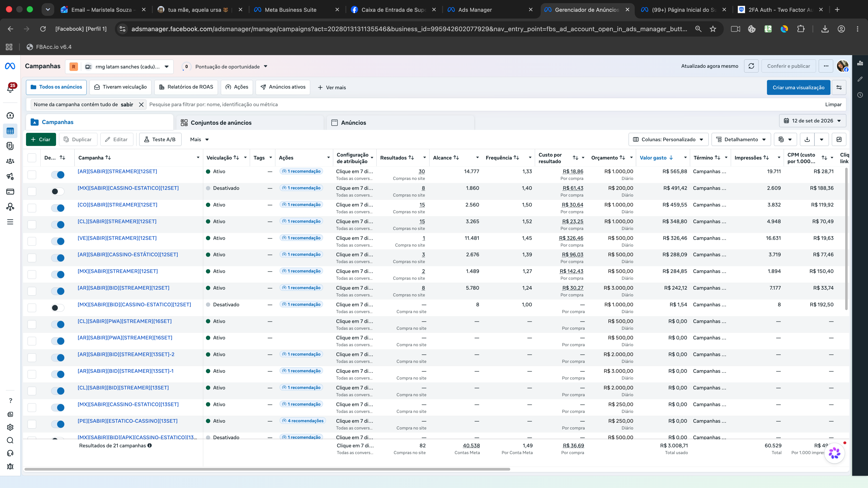This screenshot has height=488, width=868.
Task: Open Campaigns table icon in sidebar
Action: [10, 131]
